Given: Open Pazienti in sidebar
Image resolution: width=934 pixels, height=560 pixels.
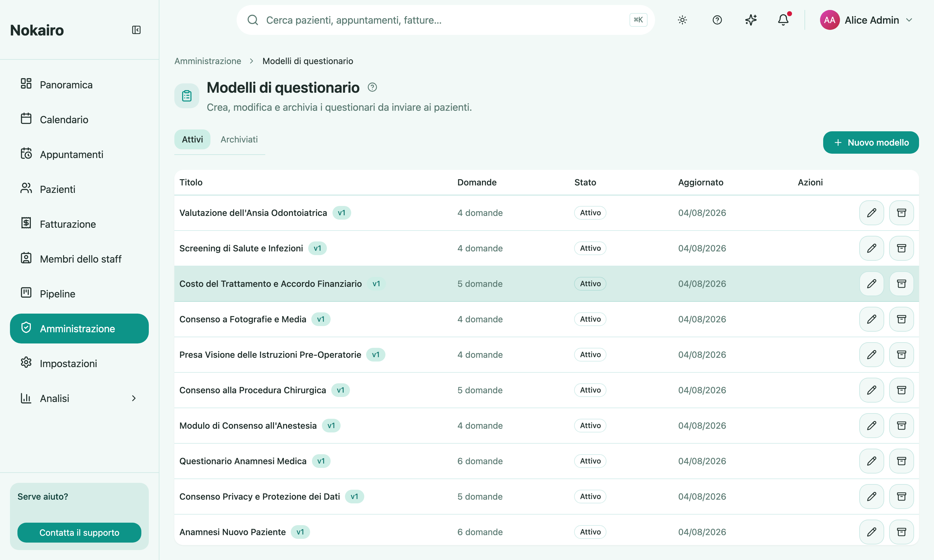Looking at the screenshot, I should click(79, 189).
